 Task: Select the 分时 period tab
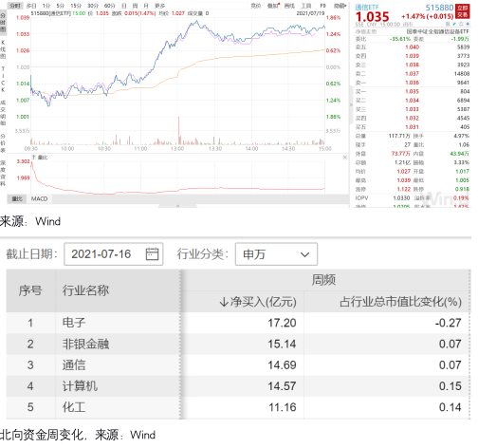(15, 6)
